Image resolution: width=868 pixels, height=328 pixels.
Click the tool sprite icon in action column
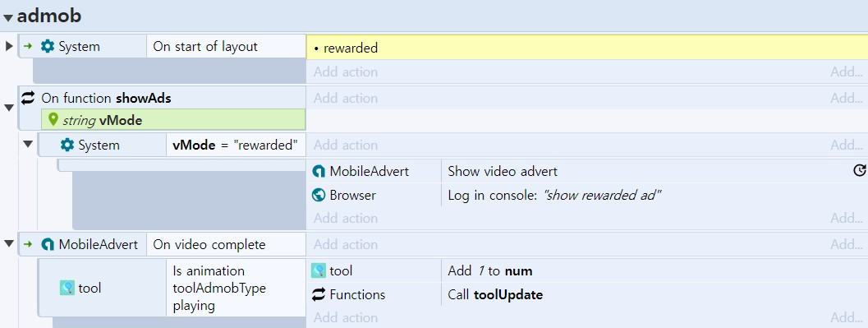(x=319, y=270)
